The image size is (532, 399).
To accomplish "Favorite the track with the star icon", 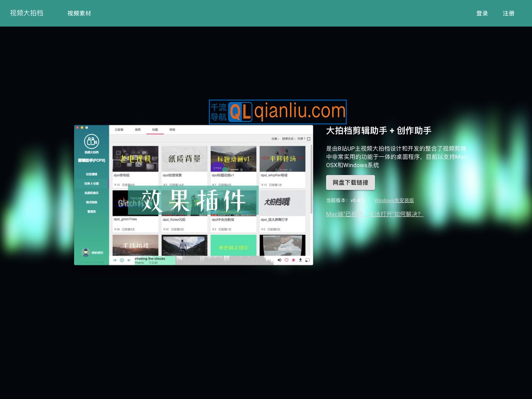I will (x=293, y=260).
